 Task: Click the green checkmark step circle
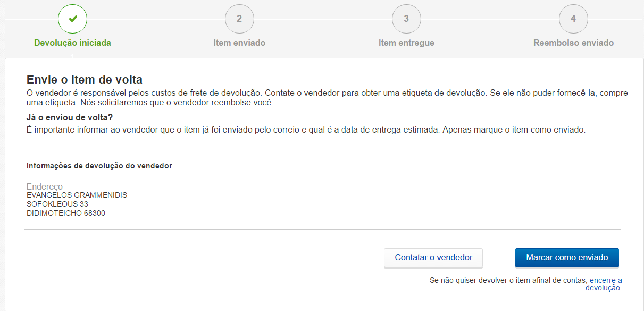tap(73, 19)
